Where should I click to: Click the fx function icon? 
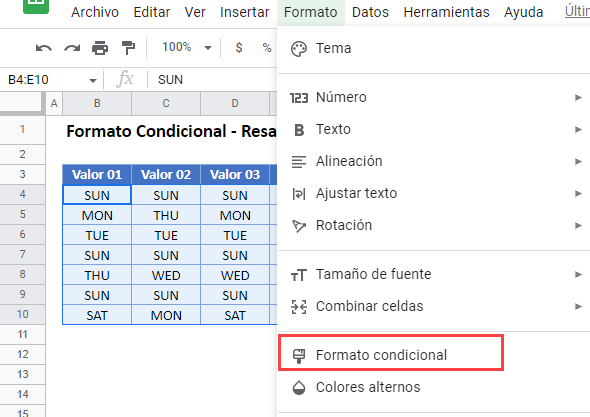[125, 79]
